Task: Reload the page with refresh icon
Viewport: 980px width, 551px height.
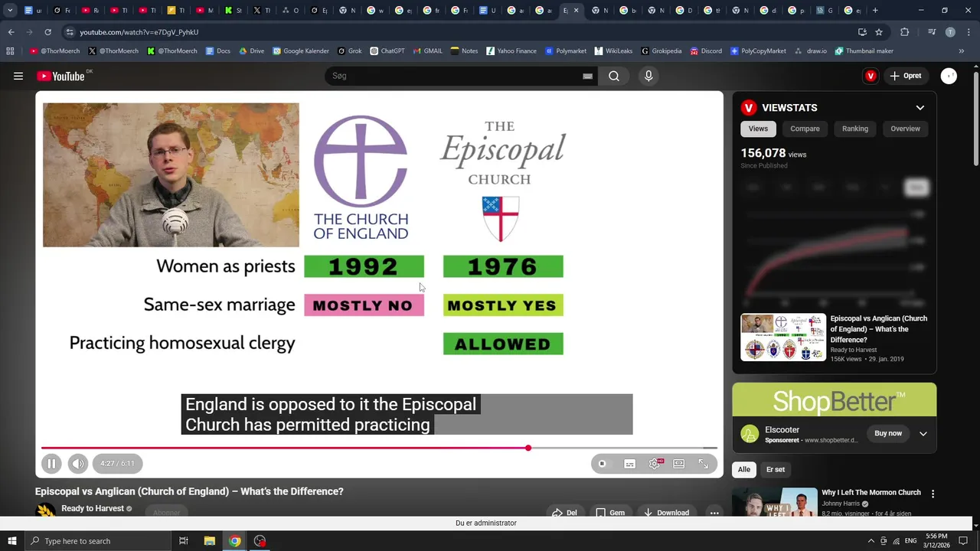Action: click(47, 32)
